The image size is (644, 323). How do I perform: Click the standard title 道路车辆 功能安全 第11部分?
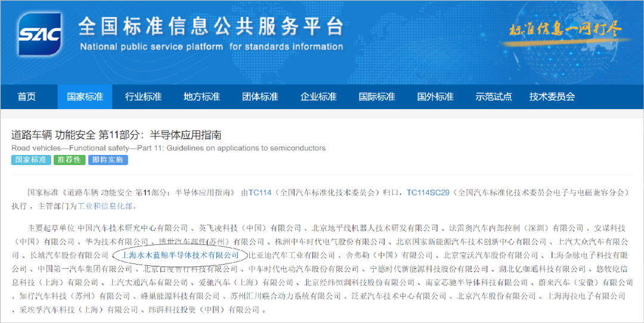(116, 135)
